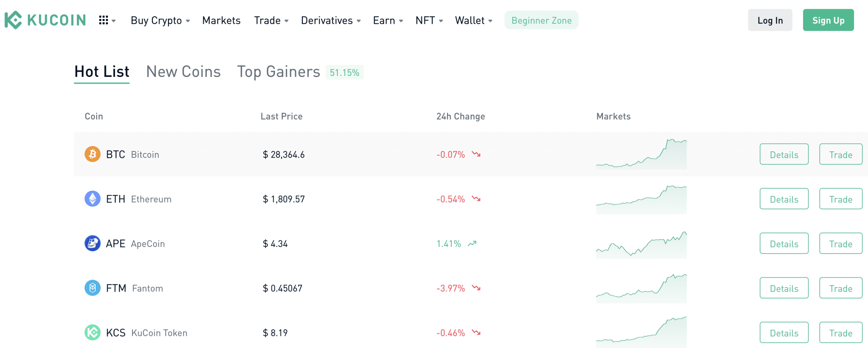The image size is (868, 364).
Task: Click Bitcoin's downward trend arrow icon
Action: pos(476,154)
